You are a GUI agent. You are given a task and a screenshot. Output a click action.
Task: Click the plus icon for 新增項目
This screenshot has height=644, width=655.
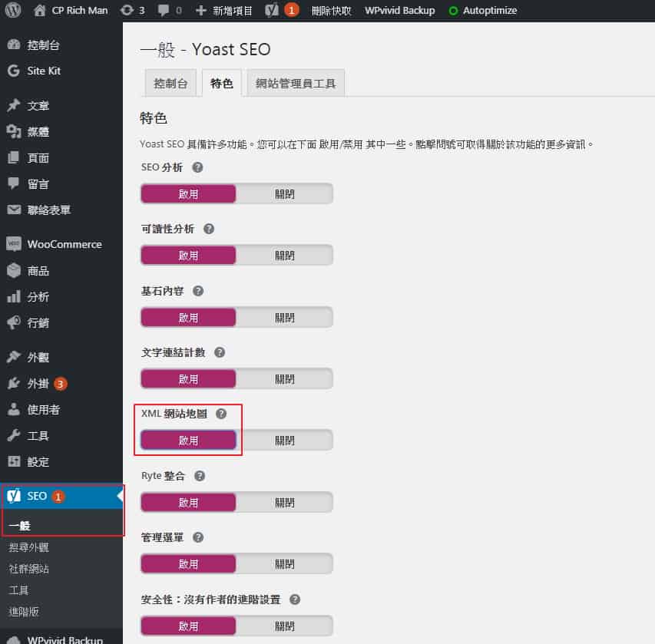pyautogui.click(x=201, y=10)
